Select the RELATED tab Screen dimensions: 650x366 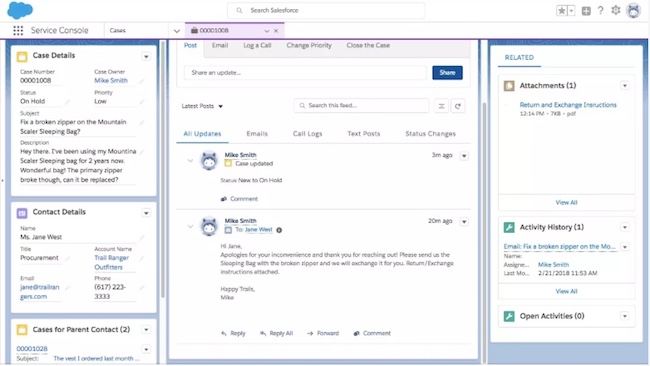click(519, 58)
